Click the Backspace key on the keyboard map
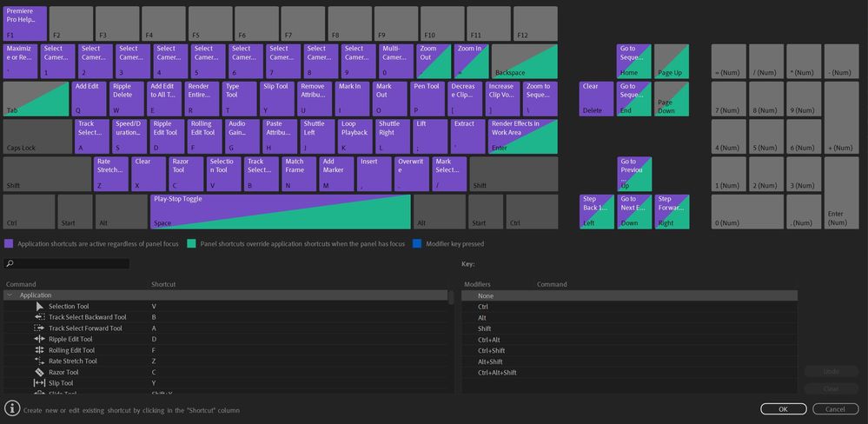 [524, 61]
